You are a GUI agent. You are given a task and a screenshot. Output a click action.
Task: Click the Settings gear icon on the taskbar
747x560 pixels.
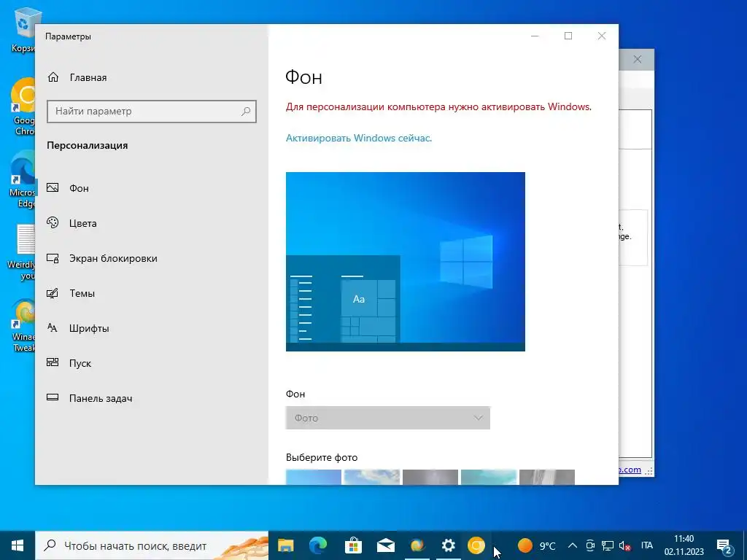pyautogui.click(x=449, y=545)
